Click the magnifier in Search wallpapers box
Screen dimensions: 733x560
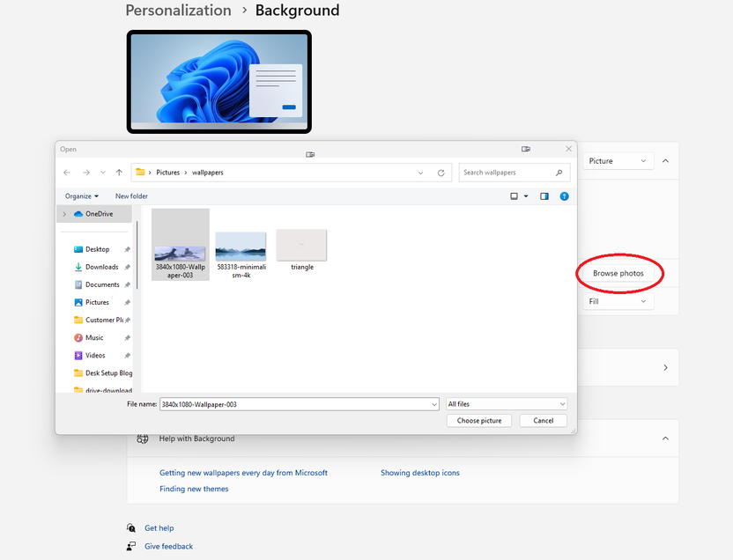pyautogui.click(x=559, y=172)
